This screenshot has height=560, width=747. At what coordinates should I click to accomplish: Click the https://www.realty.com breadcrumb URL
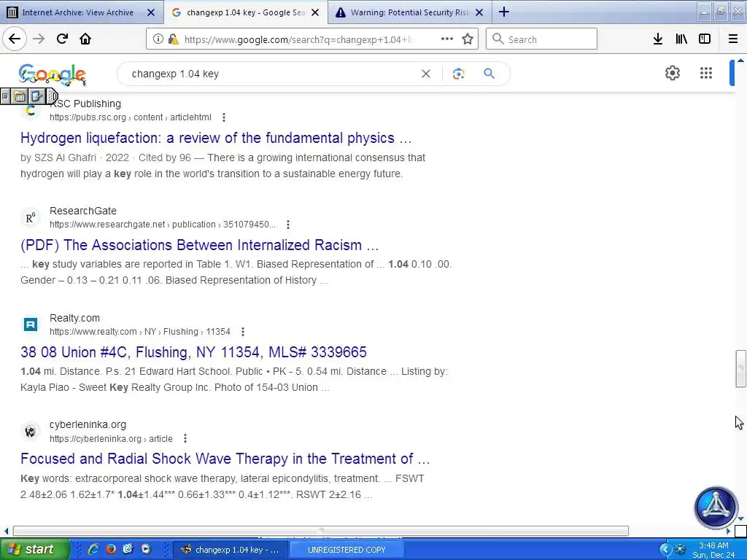(139, 332)
